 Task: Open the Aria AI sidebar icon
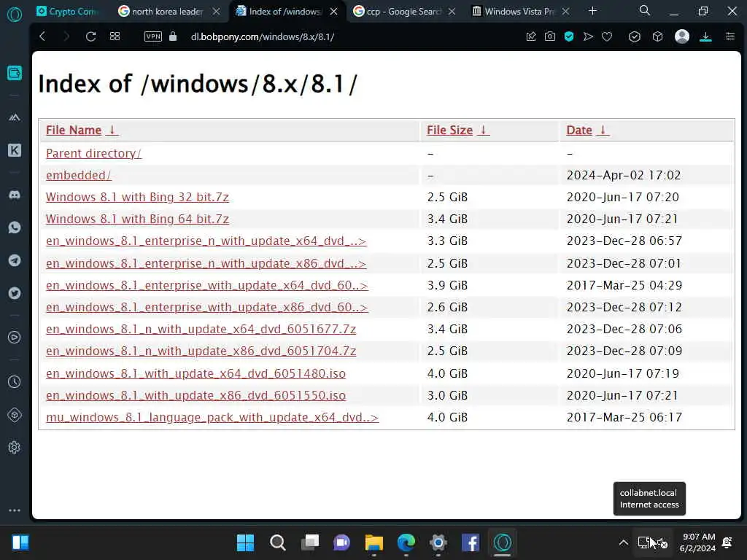click(15, 117)
